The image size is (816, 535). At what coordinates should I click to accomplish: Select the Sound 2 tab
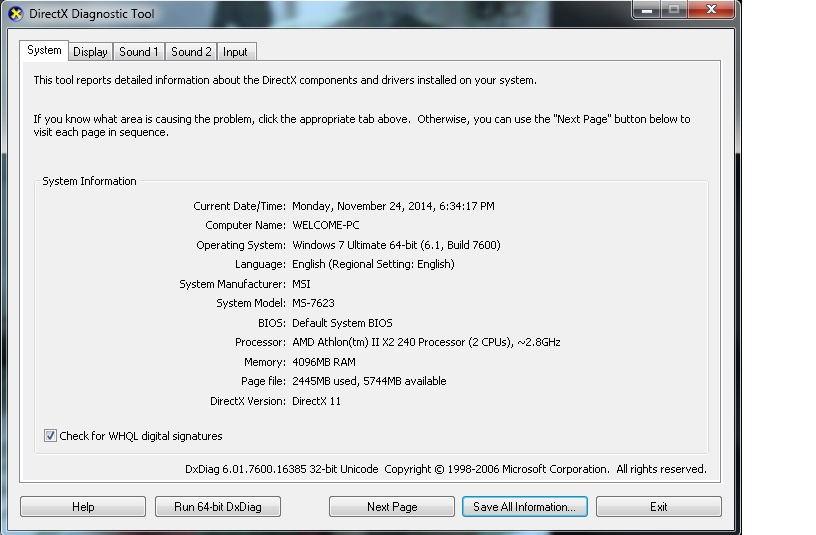point(191,52)
